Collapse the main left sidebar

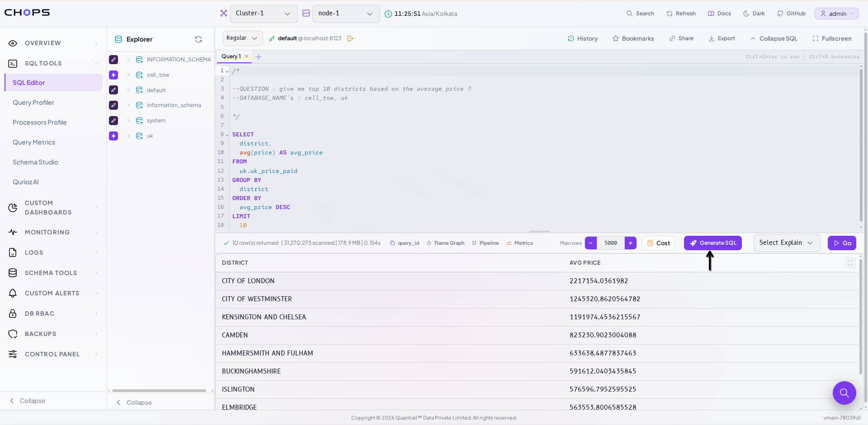pos(28,401)
